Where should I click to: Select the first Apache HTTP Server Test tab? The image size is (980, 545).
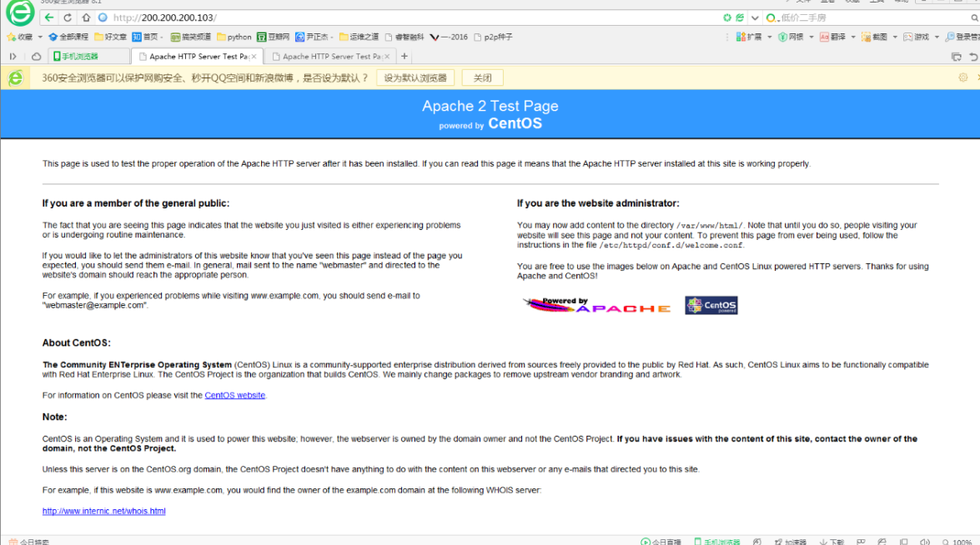point(197,56)
